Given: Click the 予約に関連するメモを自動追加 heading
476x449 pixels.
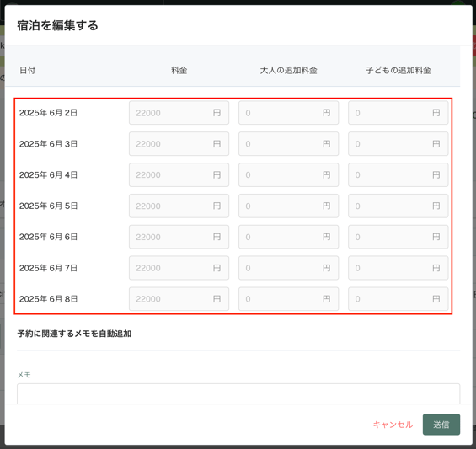Looking at the screenshot, I should click(x=74, y=334).
